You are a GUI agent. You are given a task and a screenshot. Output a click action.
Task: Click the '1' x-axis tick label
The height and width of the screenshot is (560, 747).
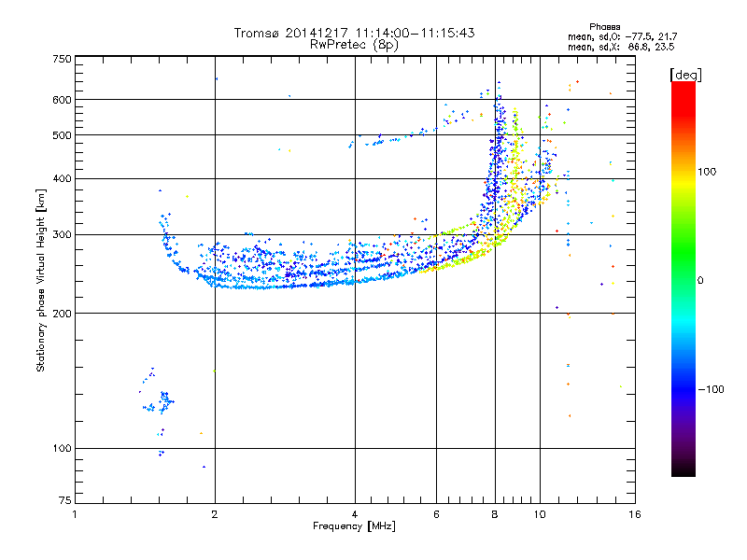[75, 514]
